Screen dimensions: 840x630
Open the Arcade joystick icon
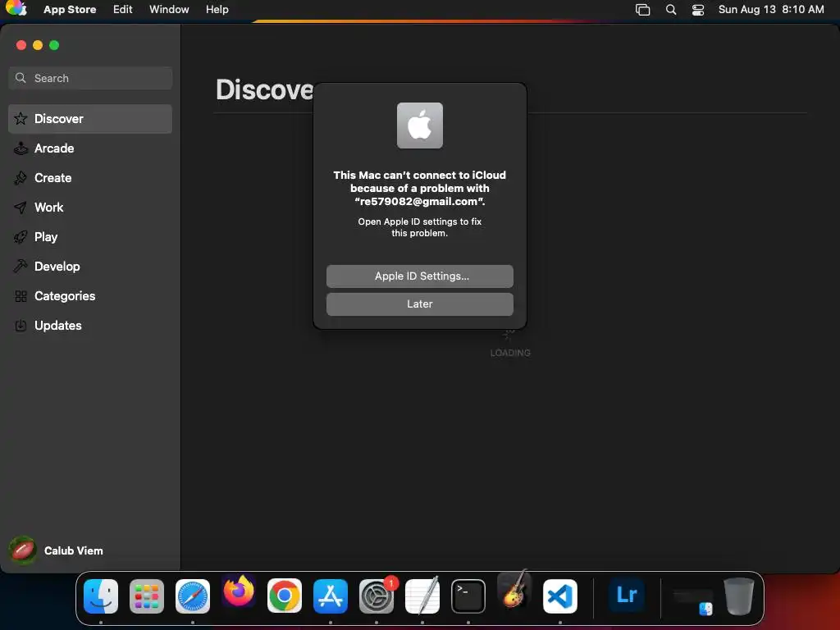[x=21, y=148]
